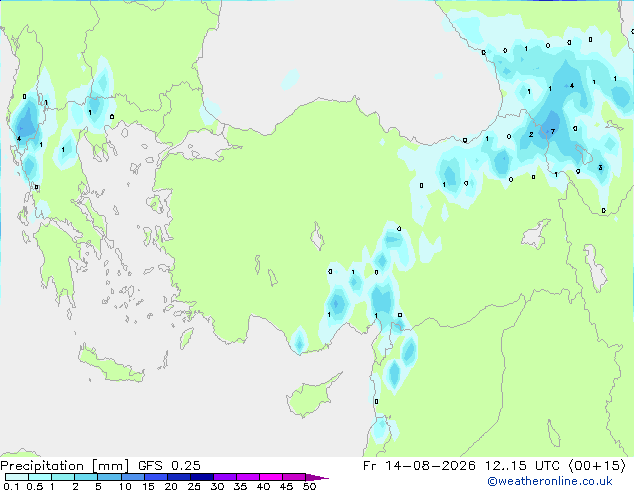Click the 'Fr 14-08-2026' date text
This screenshot has width=634, height=490.
point(419,466)
